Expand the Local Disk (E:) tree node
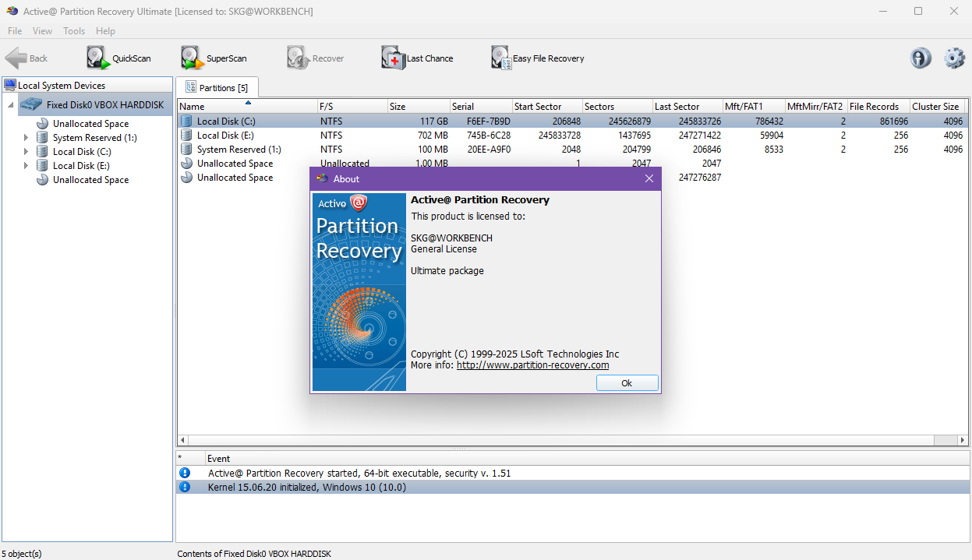The height and width of the screenshot is (560, 972). tap(26, 165)
